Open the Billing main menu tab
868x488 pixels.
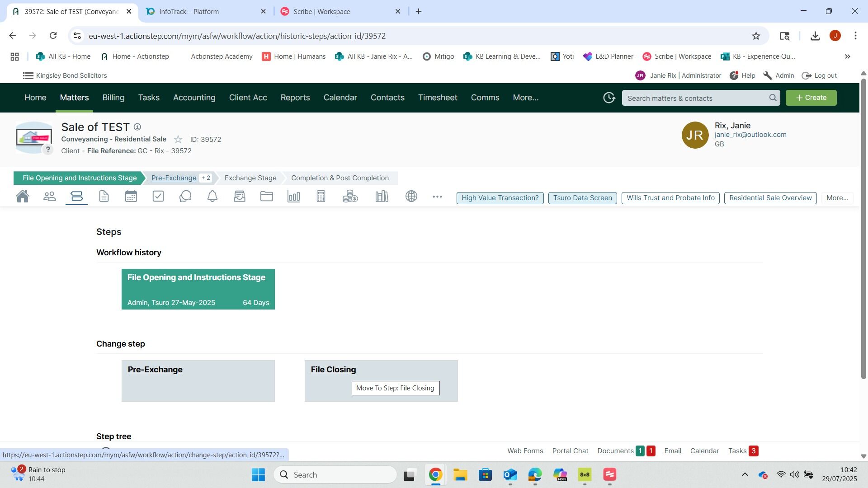pyautogui.click(x=113, y=98)
